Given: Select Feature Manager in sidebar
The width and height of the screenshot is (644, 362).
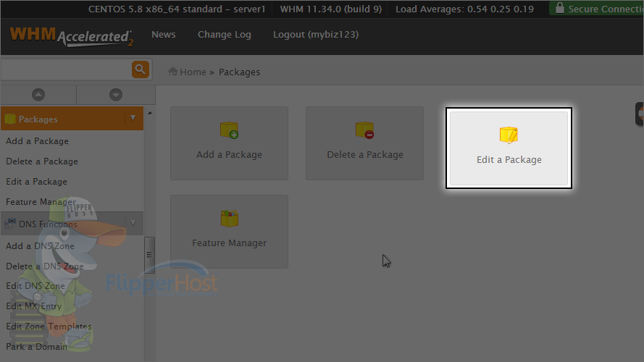Looking at the screenshot, I should (41, 202).
